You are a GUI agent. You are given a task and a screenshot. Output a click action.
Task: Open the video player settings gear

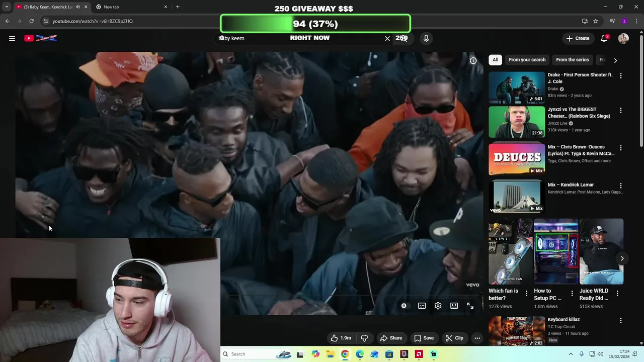[438, 306]
